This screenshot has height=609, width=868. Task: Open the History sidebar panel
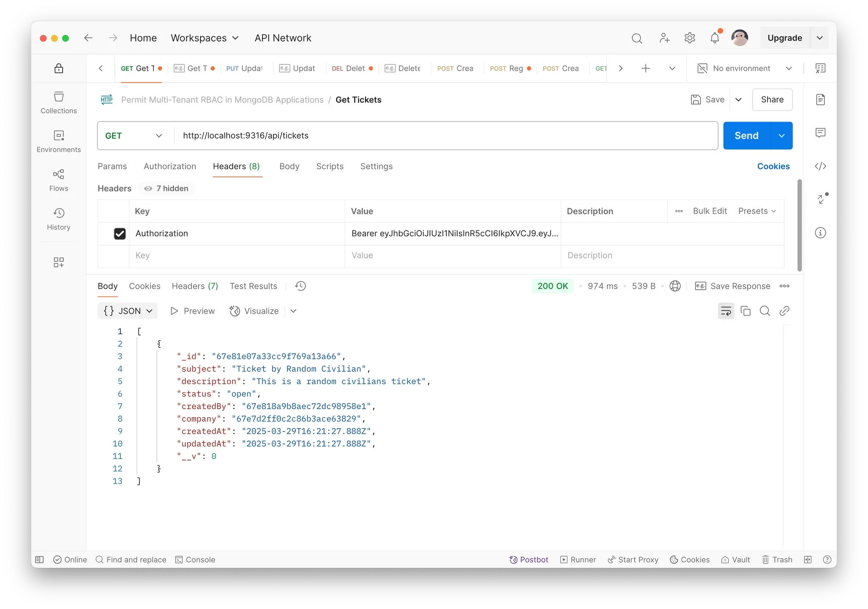(58, 219)
